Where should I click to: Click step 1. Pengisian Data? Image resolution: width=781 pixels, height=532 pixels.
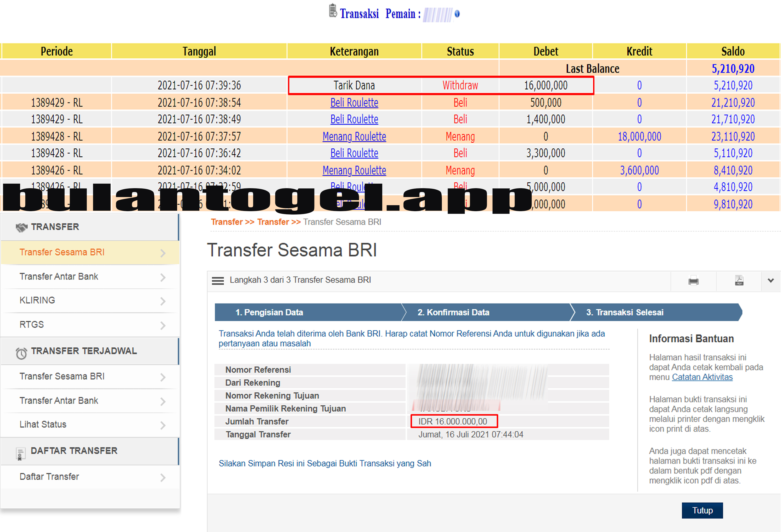(308, 312)
